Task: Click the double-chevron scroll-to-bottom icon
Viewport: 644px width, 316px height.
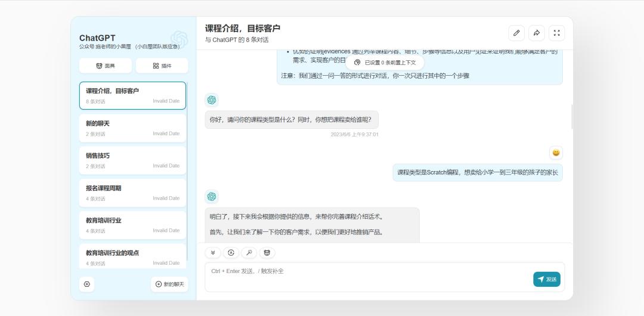Action: coord(213,253)
